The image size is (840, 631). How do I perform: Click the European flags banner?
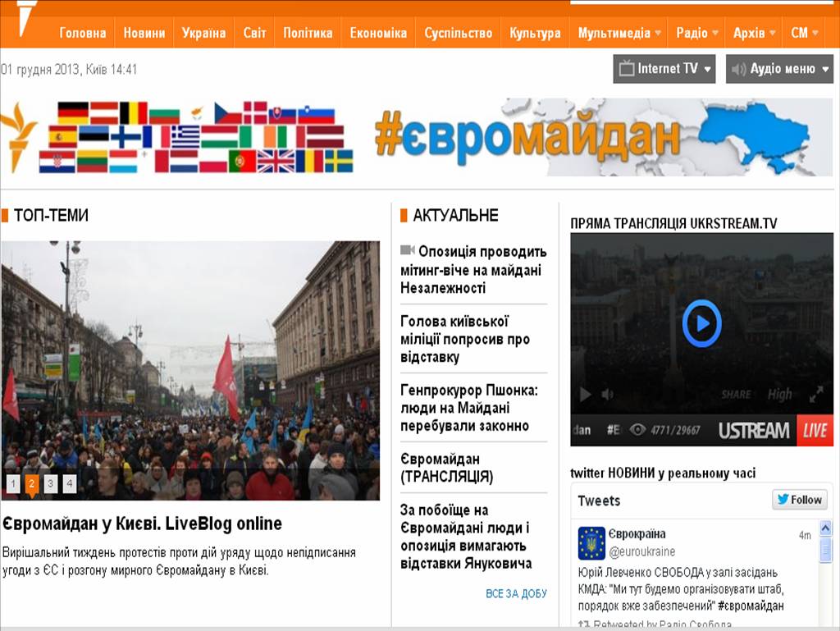pos(196,137)
